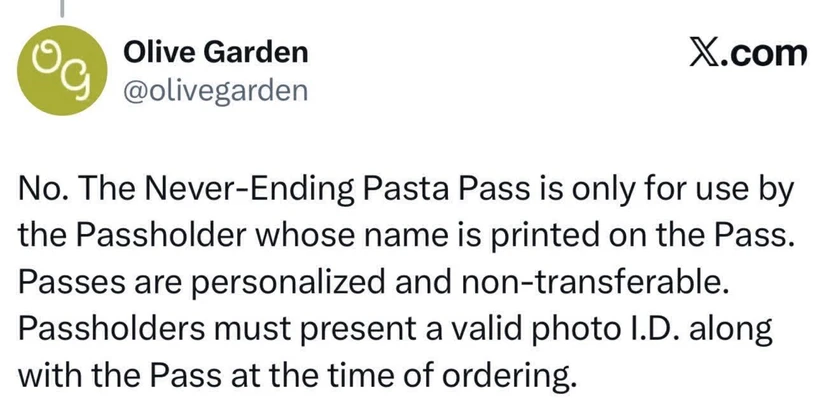
Task: Click the X logo in the X.com watermark
Action: click(704, 54)
